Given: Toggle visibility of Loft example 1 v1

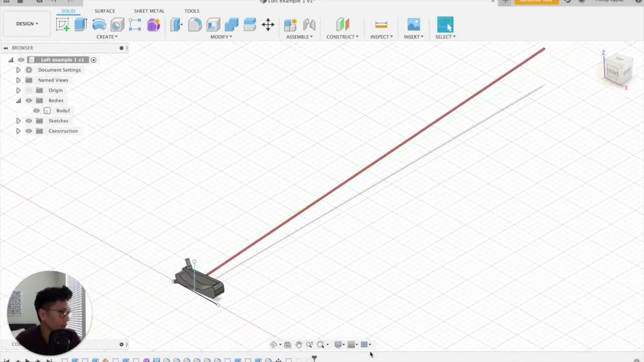Looking at the screenshot, I should point(21,60).
